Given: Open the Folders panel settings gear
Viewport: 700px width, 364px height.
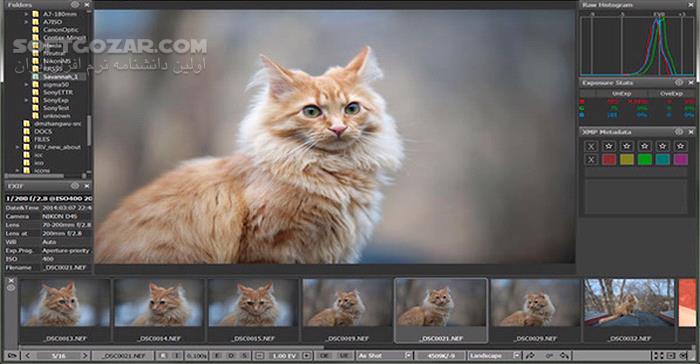Looking at the screenshot, I should [x=75, y=4].
